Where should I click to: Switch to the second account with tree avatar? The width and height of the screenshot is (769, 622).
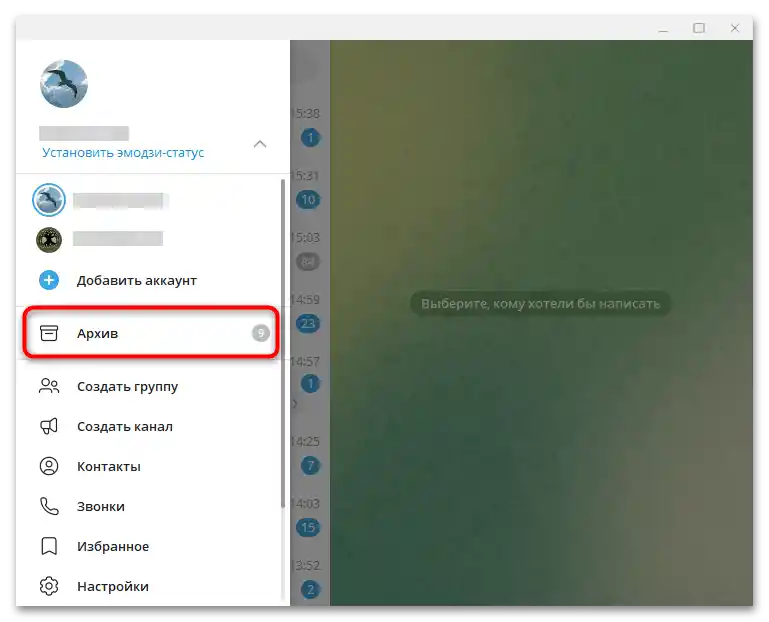(x=149, y=240)
